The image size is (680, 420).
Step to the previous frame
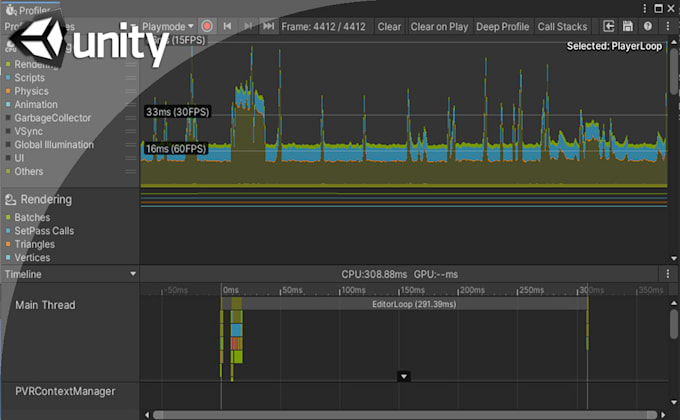228,27
